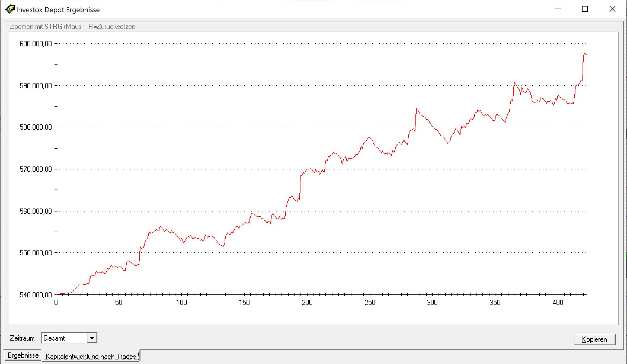The width and height of the screenshot is (627, 364).
Task: Open the Zeitraum dropdown arrow
Action: (92, 338)
